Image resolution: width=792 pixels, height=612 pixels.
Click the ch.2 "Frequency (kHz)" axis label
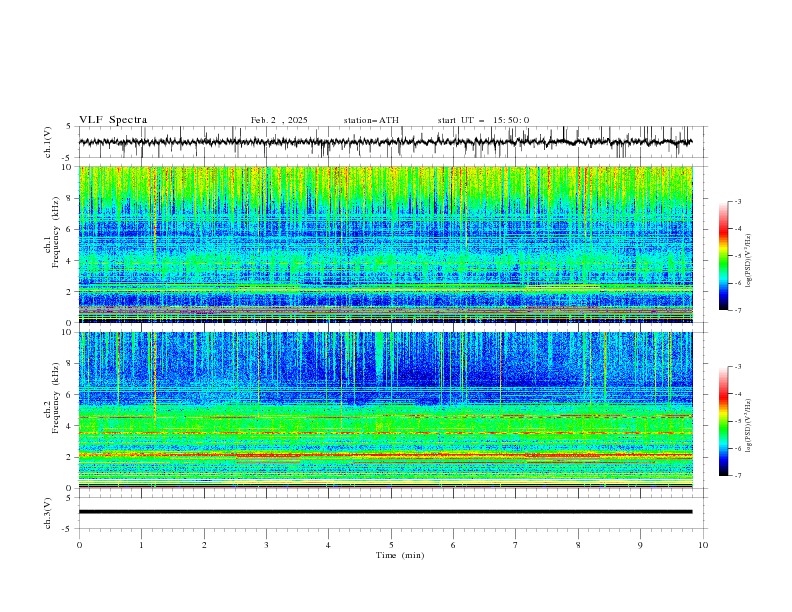coord(56,398)
